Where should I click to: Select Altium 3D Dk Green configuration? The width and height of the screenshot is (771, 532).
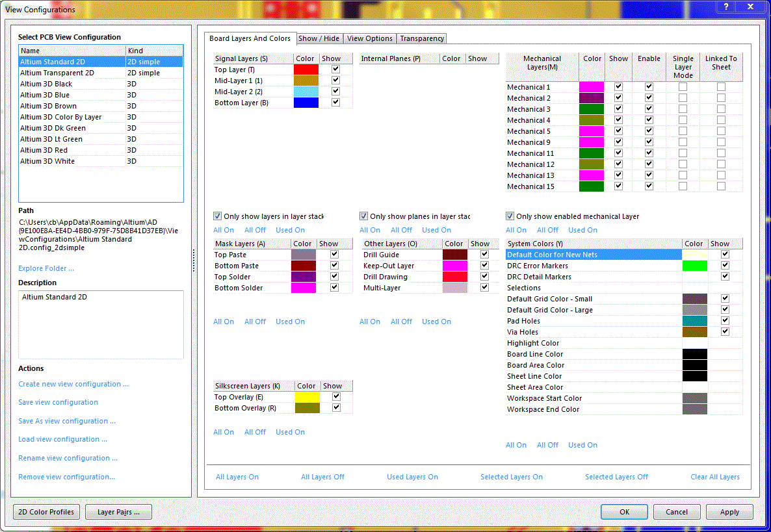[101, 128]
